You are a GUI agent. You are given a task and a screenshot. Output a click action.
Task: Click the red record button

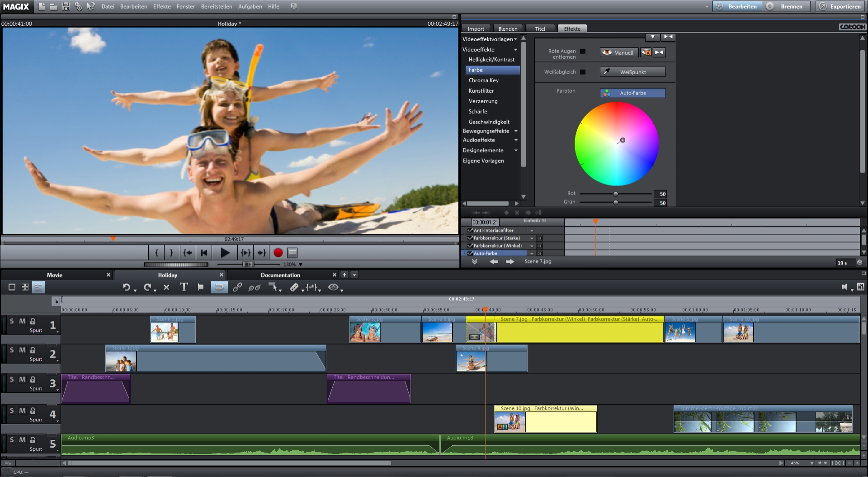(278, 253)
